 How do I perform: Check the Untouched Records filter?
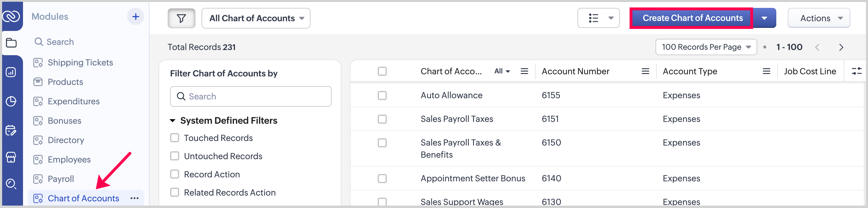point(175,156)
